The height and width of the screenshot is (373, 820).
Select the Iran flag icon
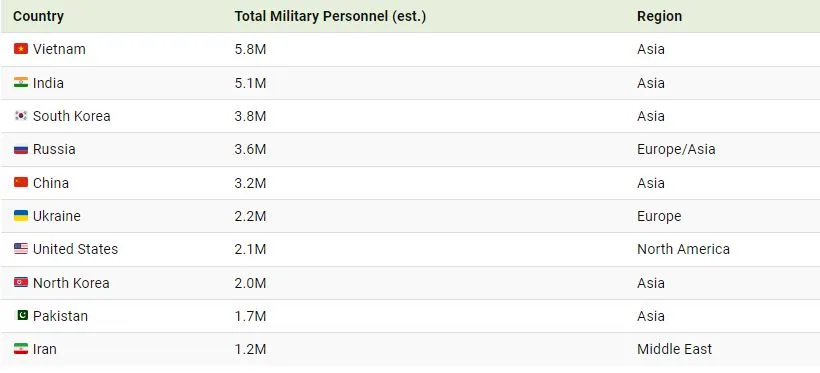(x=21, y=349)
